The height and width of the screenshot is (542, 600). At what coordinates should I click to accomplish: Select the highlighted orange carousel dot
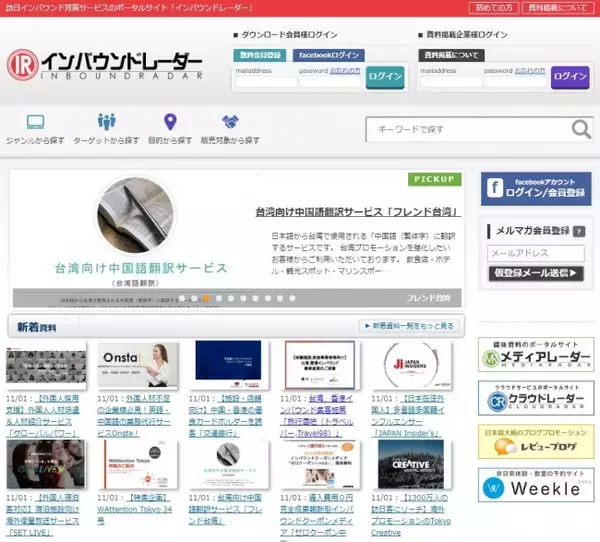click(x=207, y=298)
